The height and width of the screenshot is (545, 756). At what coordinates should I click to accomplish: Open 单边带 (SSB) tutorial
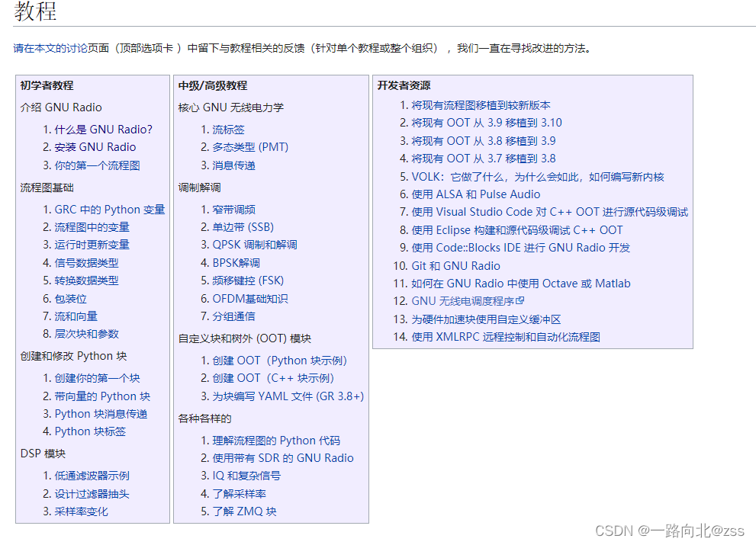click(243, 227)
